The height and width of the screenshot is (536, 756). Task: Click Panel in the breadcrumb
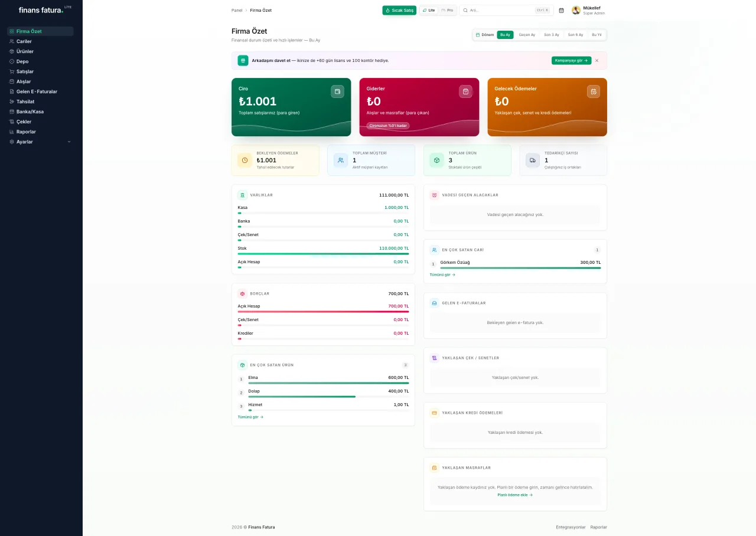click(x=237, y=10)
